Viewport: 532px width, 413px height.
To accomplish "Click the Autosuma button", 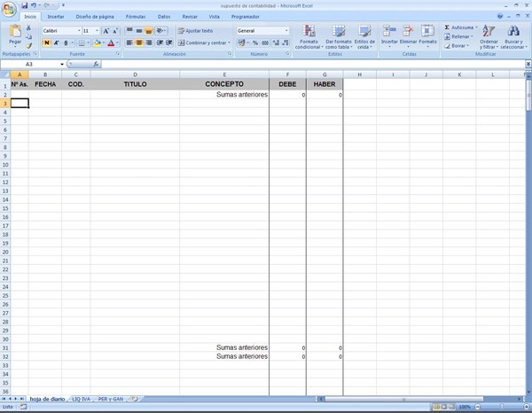I will tap(458, 27).
